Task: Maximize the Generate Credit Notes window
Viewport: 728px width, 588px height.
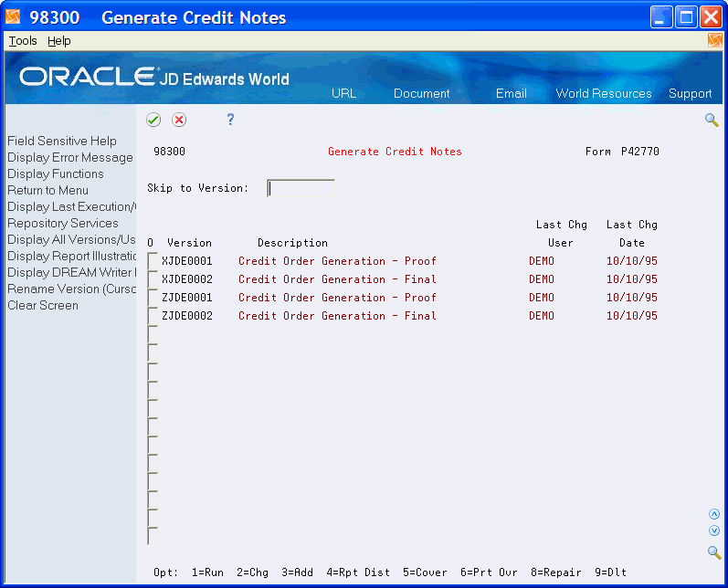Action: tap(686, 17)
